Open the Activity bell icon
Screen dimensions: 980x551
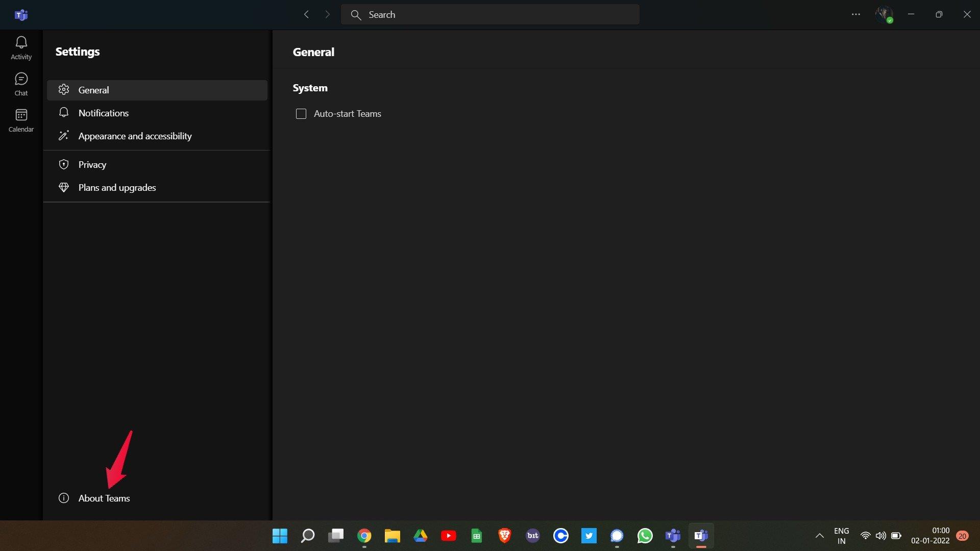point(21,48)
